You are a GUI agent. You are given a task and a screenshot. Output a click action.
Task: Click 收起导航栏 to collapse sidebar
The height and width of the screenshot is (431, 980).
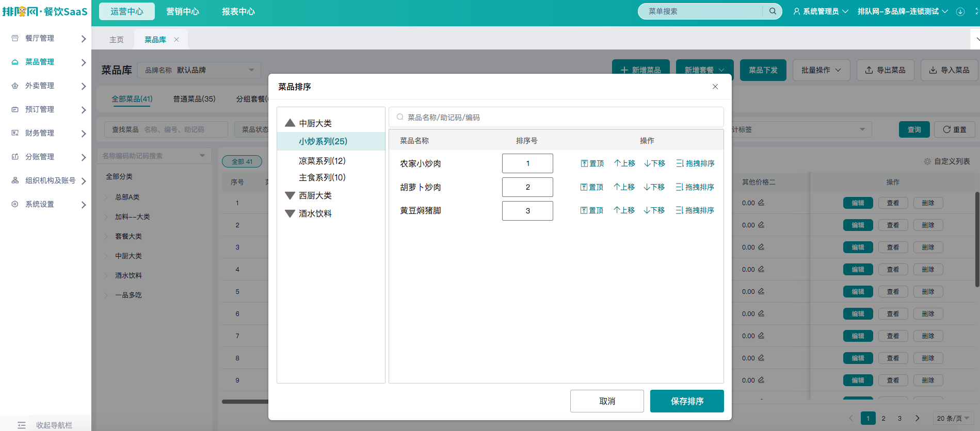[x=45, y=425]
